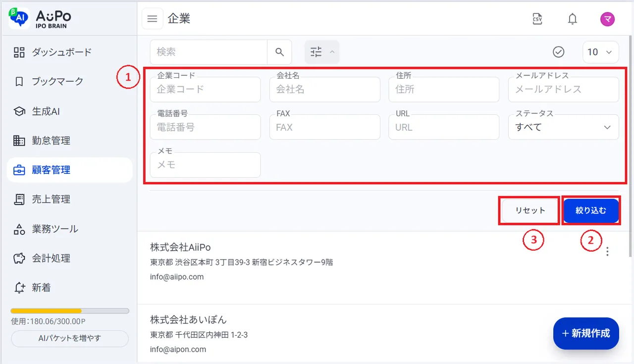634x364 pixels.
Task: Open the user avatar menu
Action: (x=608, y=19)
